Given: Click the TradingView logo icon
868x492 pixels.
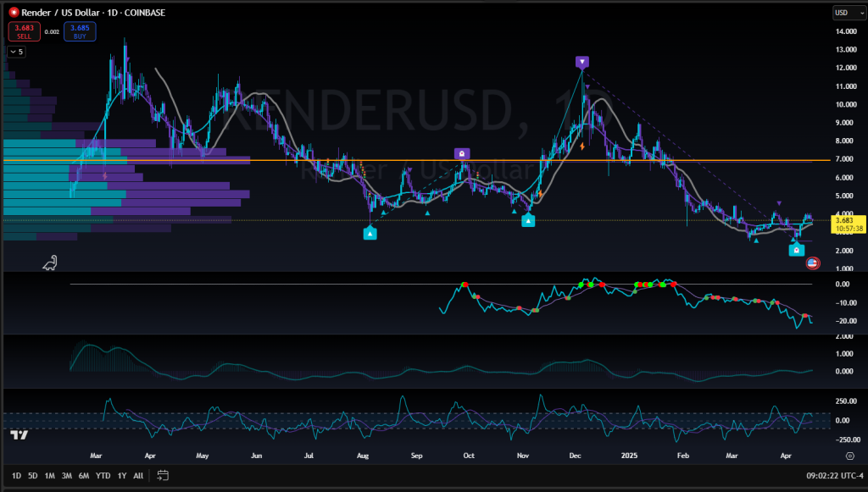Looking at the screenshot, I should point(19,435).
